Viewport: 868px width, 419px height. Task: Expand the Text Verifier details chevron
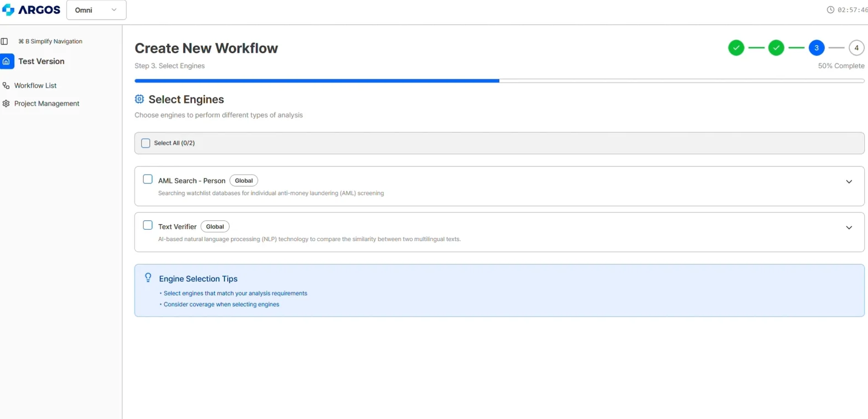pyautogui.click(x=849, y=227)
